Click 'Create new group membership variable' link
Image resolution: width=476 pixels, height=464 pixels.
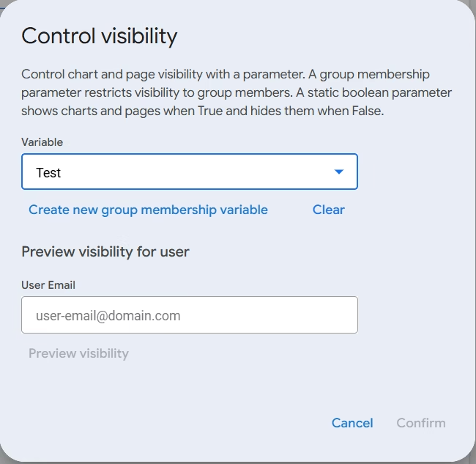coord(148,210)
